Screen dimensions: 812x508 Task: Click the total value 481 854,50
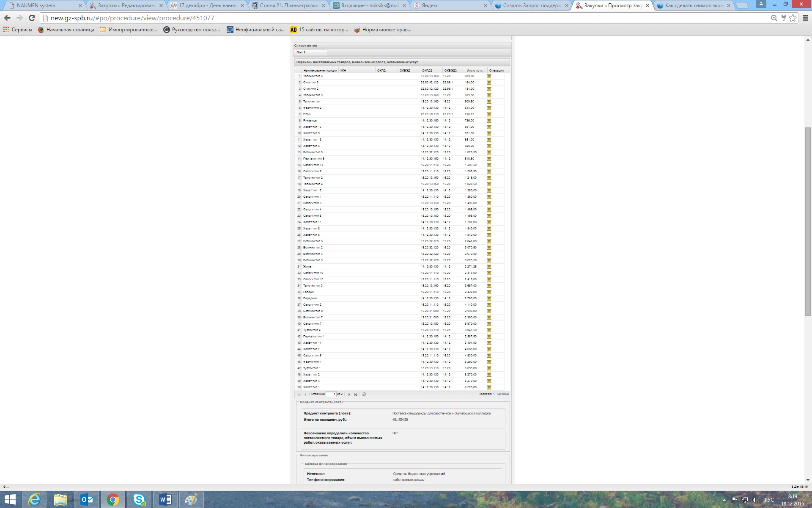pyautogui.click(x=400, y=420)
